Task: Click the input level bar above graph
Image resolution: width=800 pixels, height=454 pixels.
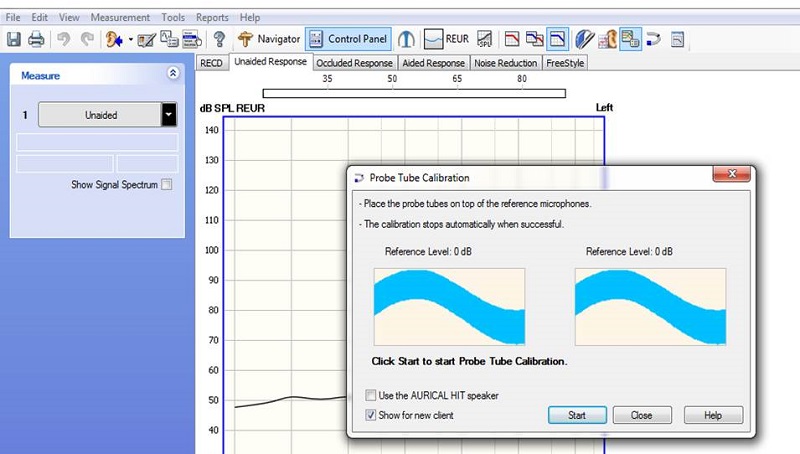Action: (x=414, y=93)
